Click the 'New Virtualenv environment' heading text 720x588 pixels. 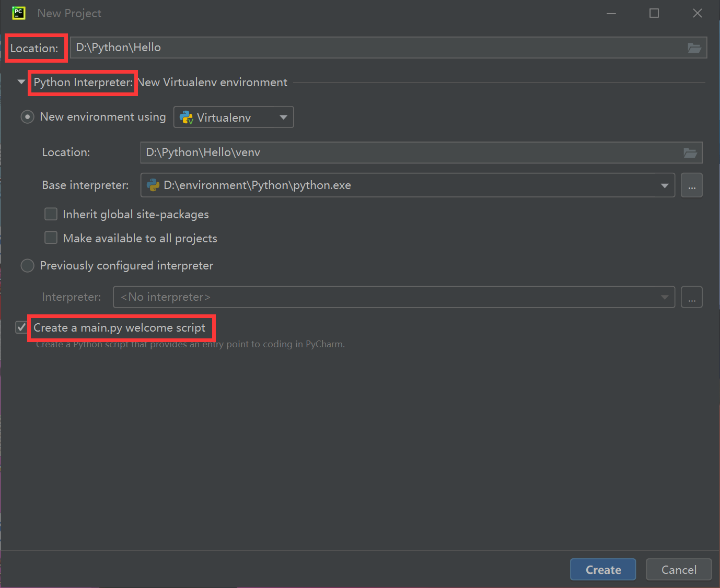click(x=212, y=83)
